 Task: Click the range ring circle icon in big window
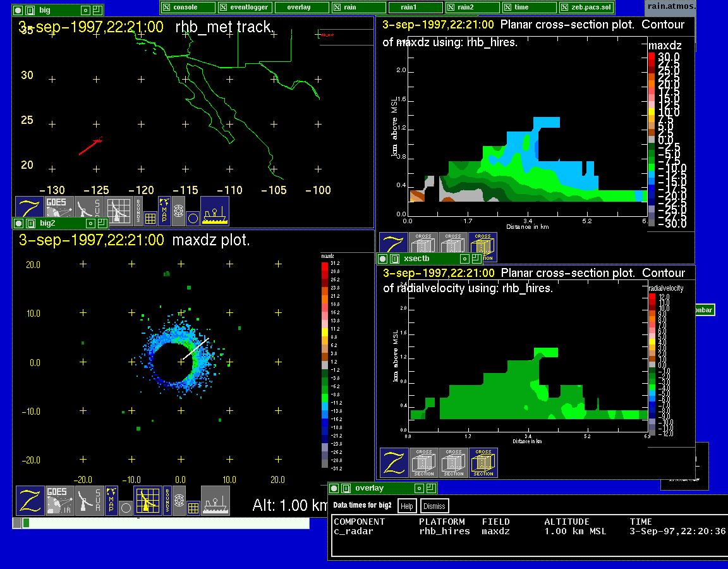point(193,218)
